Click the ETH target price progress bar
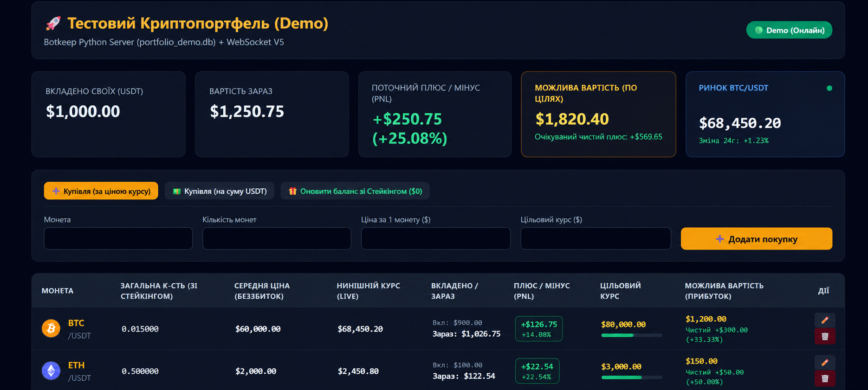Screen dimensions: 868x390 pyautogui.click(x=631, y=377)
